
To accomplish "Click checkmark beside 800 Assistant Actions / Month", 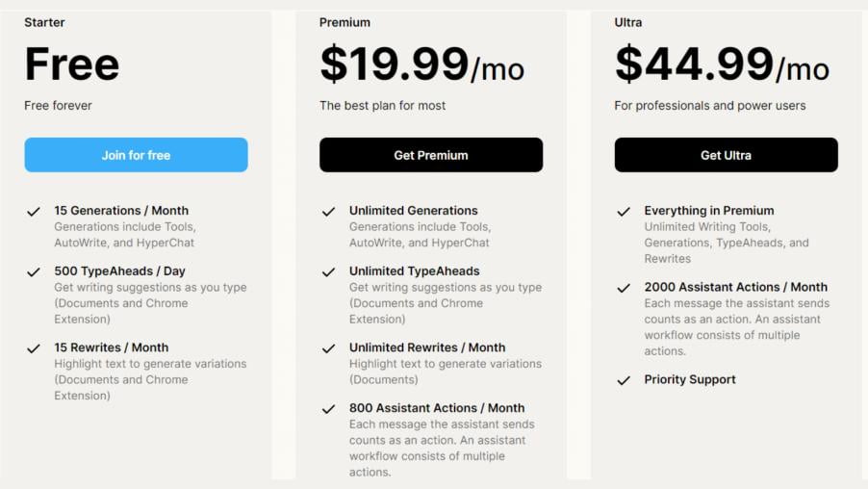I will pos(328,409).
